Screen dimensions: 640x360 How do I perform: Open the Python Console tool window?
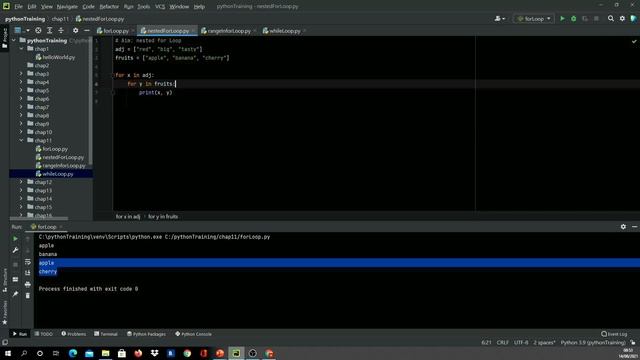click(x=193, y=334)
